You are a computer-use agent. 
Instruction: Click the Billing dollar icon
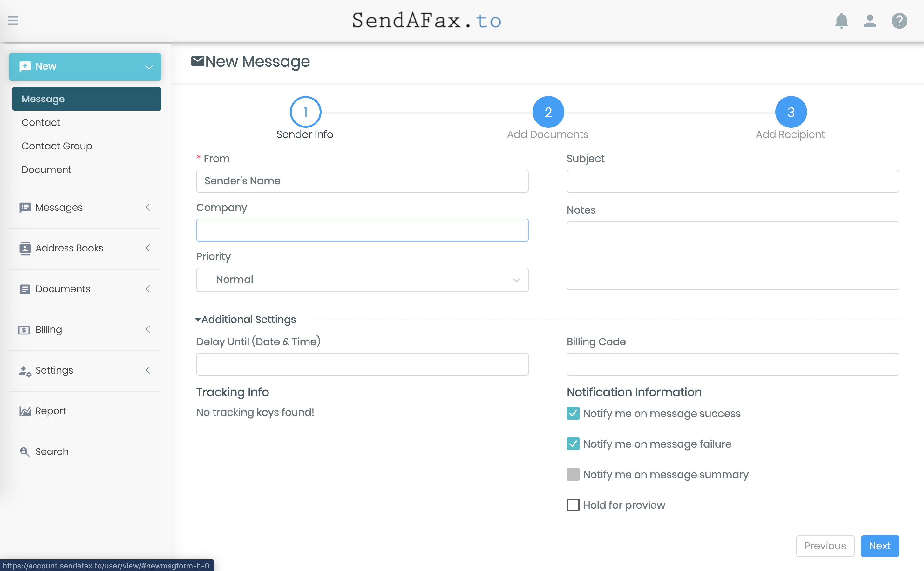pos(24,330)
